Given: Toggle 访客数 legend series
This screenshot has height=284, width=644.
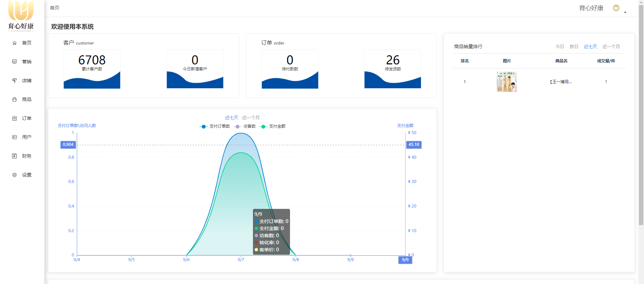Looking at the screenshot, I should click(x=245, y=126).
